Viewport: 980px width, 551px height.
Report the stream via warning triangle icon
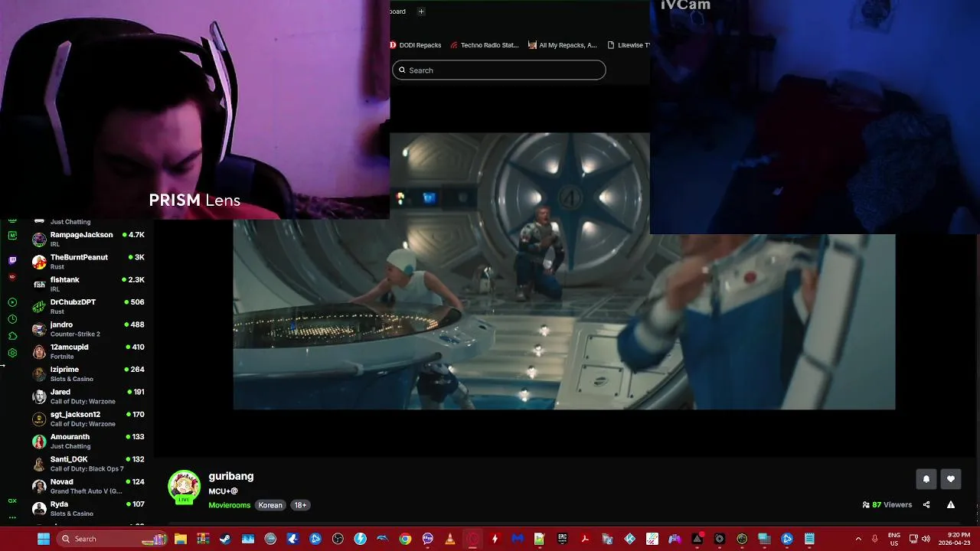(x=951, y=505)
